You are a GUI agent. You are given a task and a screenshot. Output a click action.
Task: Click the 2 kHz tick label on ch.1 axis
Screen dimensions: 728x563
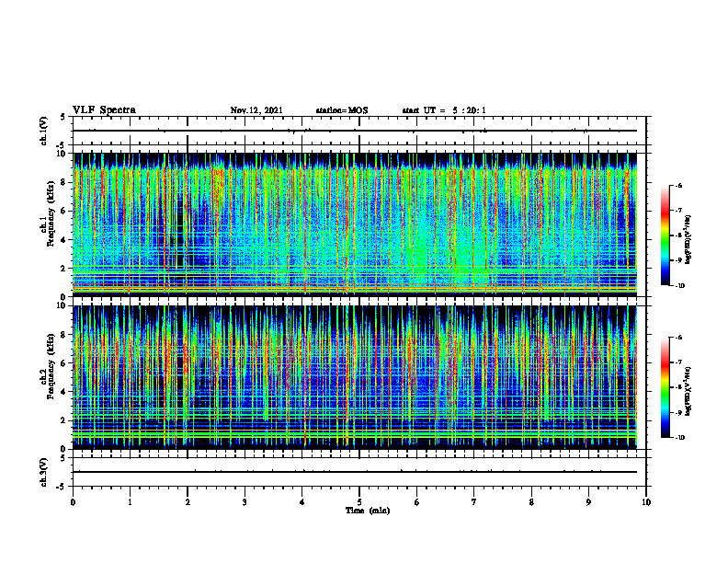tap(63, 269)
